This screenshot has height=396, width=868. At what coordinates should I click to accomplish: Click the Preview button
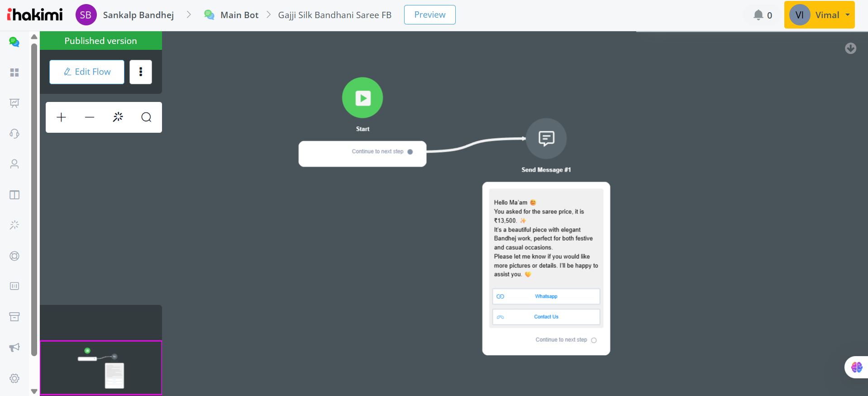429,15
